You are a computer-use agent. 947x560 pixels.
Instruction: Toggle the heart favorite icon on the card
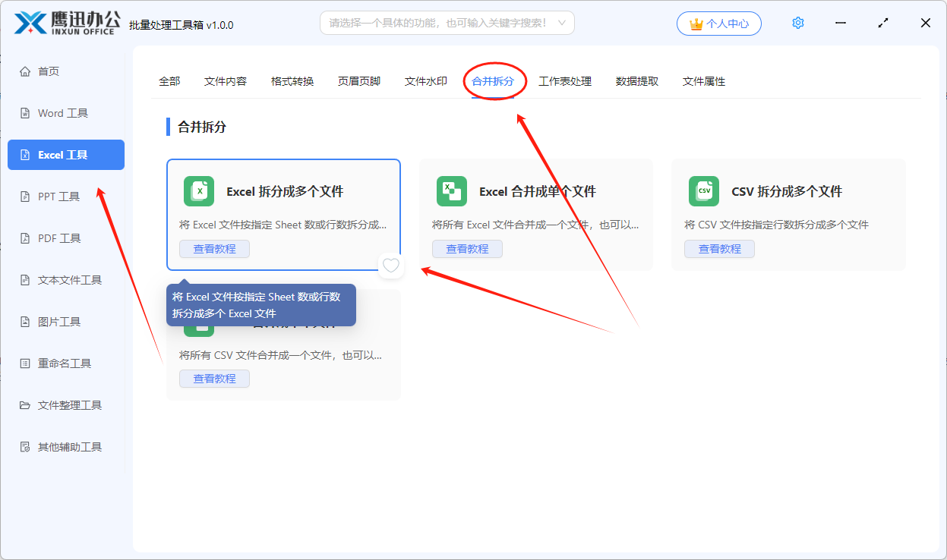[390, 266]
